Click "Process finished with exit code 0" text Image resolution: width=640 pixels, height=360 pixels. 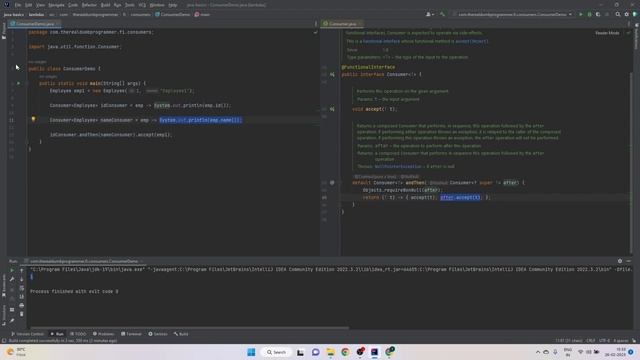pos(74,291)
